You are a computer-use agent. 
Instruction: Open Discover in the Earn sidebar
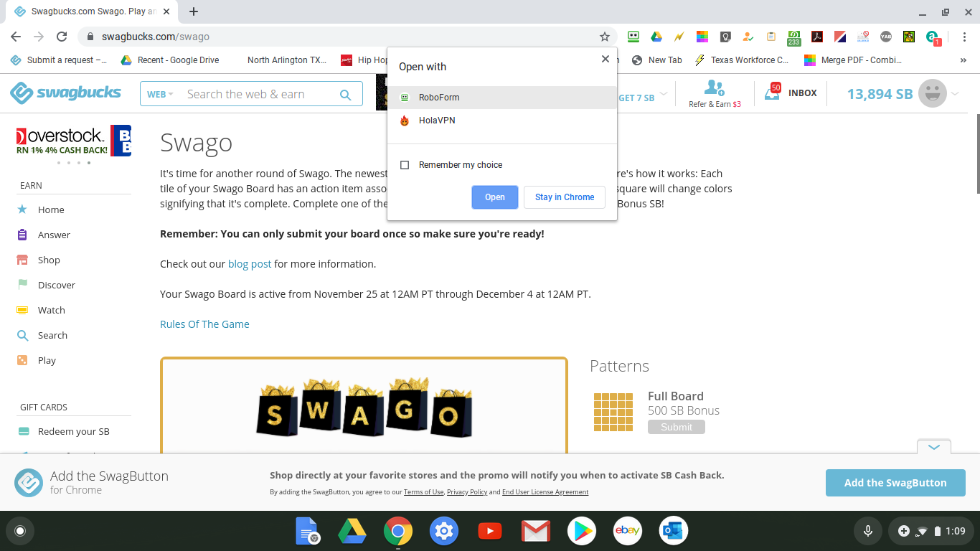click(56, 285)
